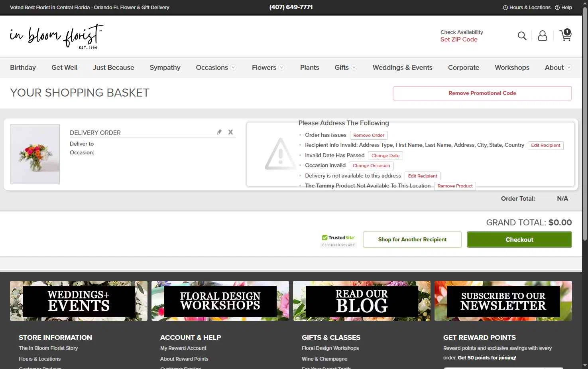Click the Change Occasion button
Screen dimensions: 588x369
(371, 166)
